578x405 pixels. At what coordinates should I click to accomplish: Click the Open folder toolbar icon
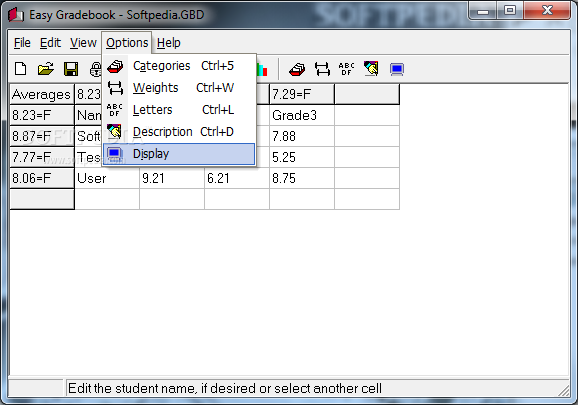coord(46,69)
